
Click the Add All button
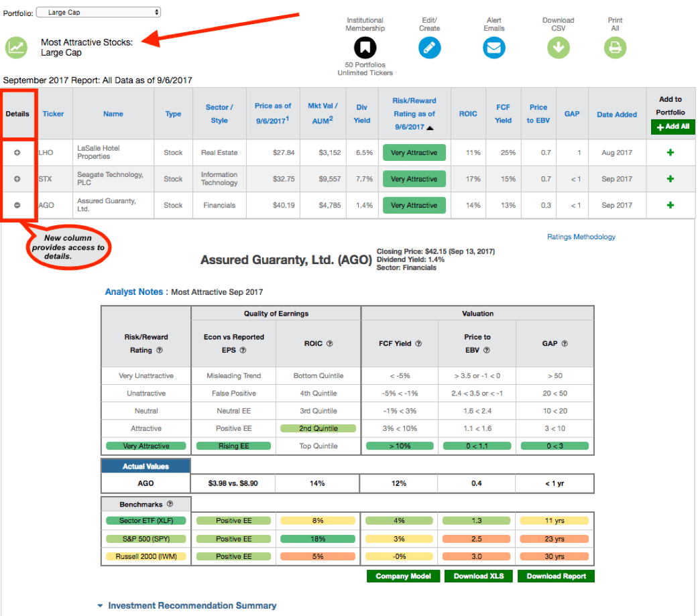pos(673,127)
